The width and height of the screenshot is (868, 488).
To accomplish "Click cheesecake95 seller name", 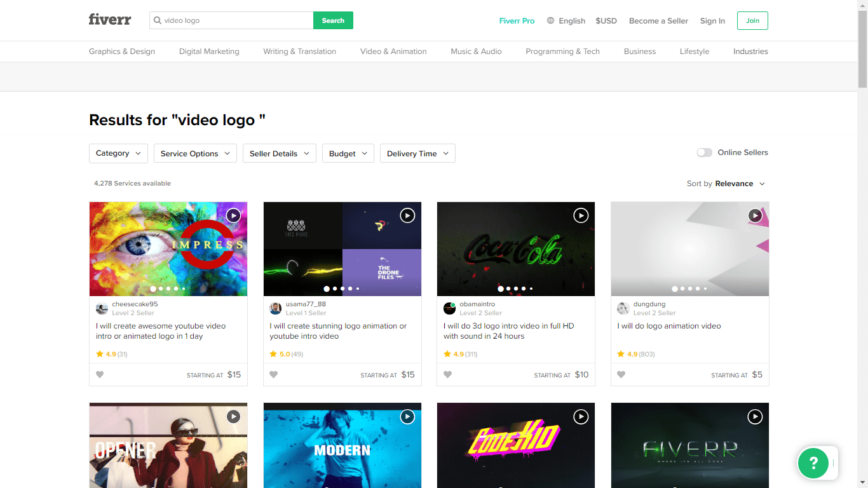I will pyautogui.click(x=135, y=304).
